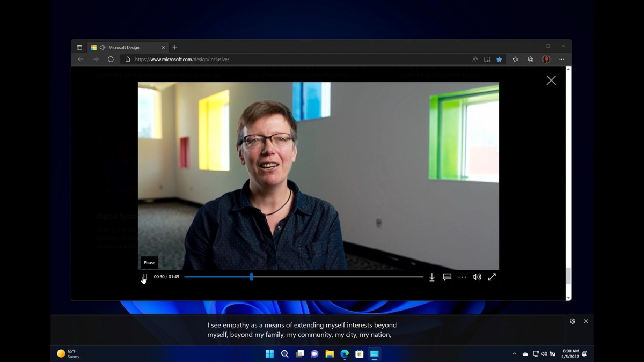Toggle closed captions on the video
644x362 pixels.
447,277
